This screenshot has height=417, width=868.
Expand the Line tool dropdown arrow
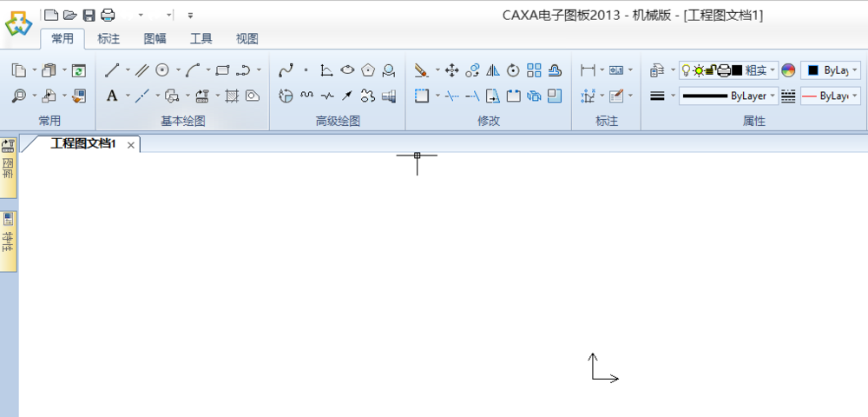click(x=128, y=70)
